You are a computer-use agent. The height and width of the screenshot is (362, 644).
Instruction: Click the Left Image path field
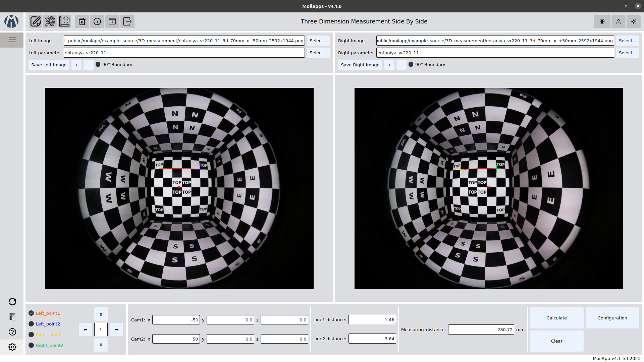pyautogui.click(x=184, y=41)
